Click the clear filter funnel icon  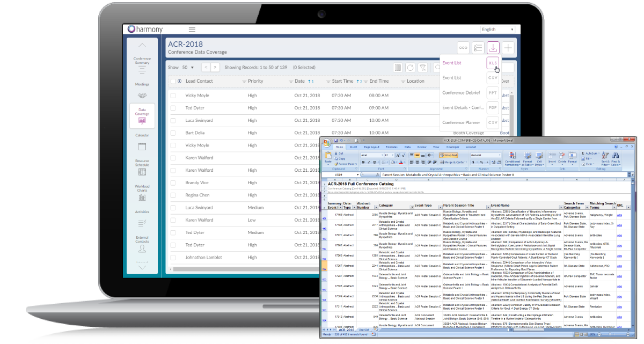[423, 68]
